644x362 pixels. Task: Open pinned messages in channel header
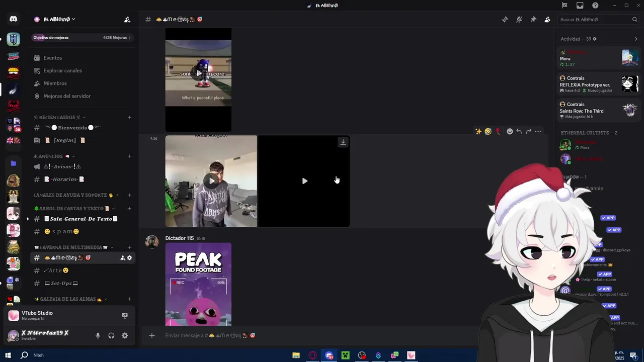coord(533,20)
